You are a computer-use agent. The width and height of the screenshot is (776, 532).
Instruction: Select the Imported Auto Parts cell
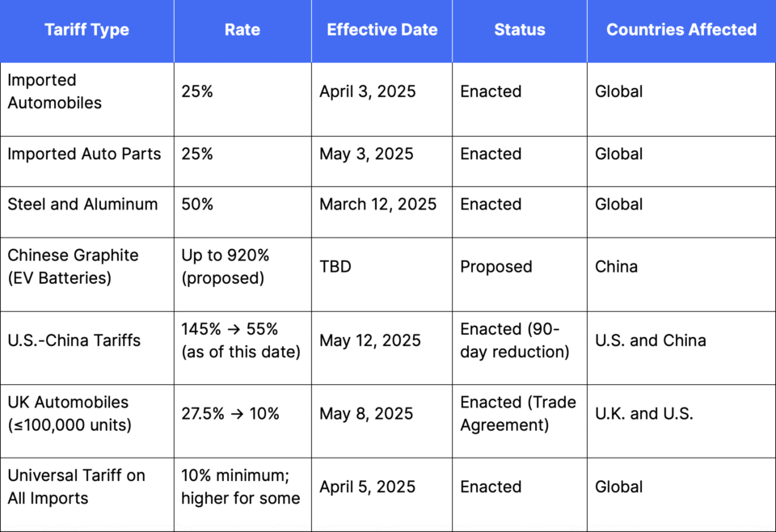(x=87, y=162)
